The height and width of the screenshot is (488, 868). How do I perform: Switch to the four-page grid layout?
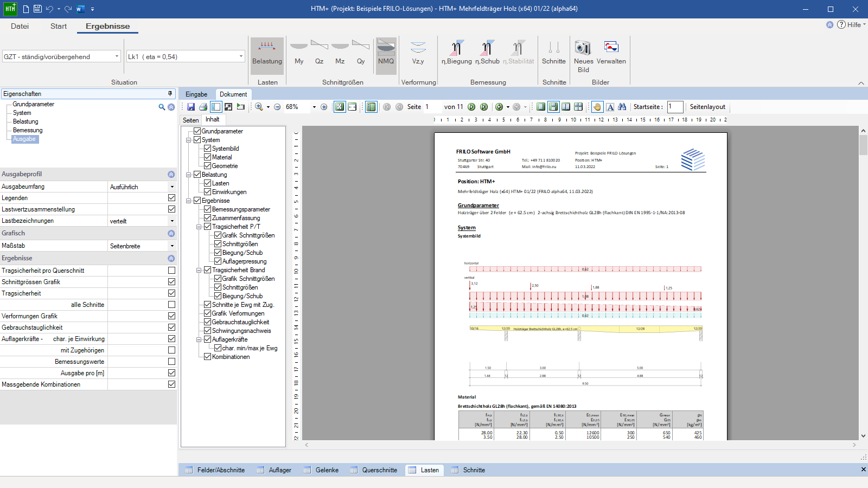pos(578,107)
